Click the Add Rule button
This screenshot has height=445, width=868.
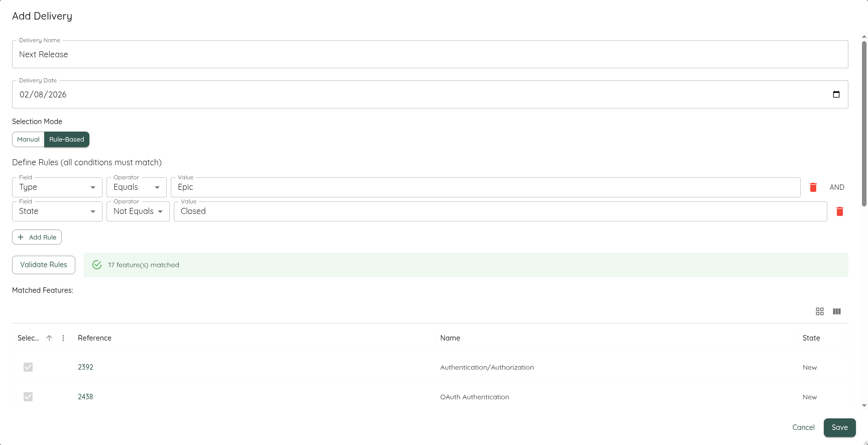(x=37, y=237)
